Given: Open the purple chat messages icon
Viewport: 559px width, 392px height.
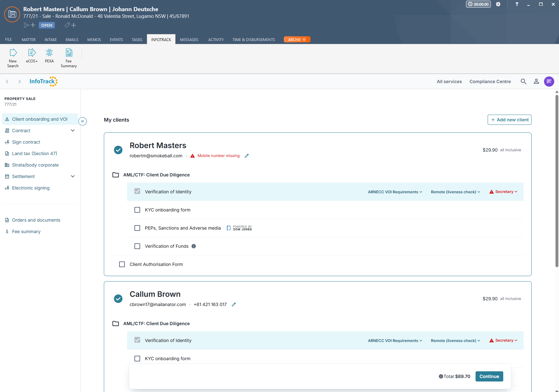Looking at the screenshot, I should point(549,82).
